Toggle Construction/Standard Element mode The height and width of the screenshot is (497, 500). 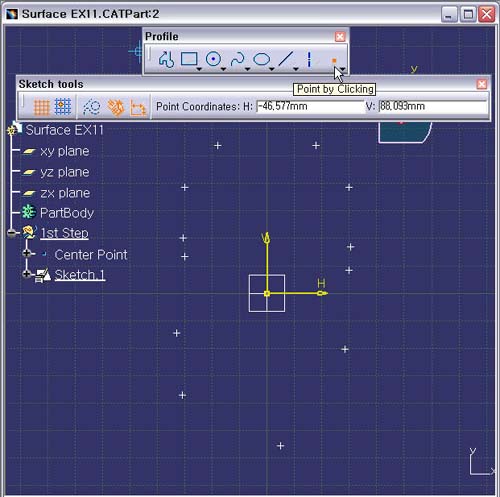coord(91,107)
